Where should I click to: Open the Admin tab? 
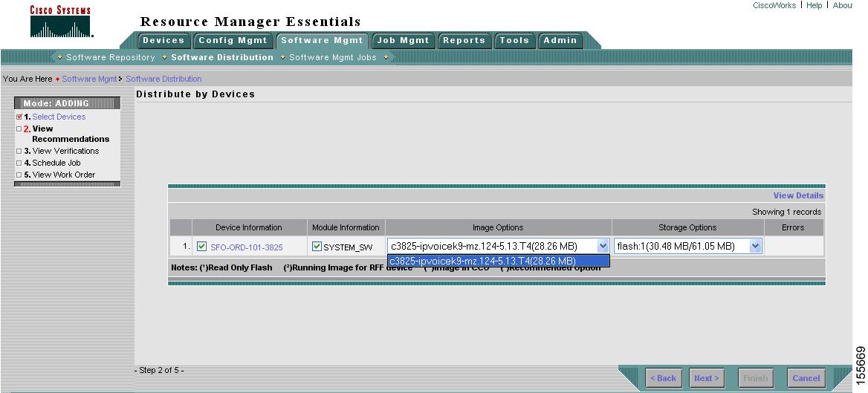[560, 40]
